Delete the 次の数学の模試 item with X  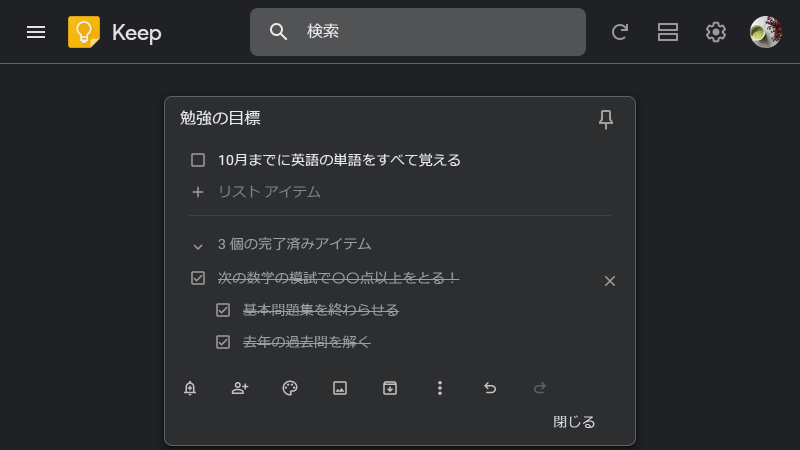click(610, 281)
